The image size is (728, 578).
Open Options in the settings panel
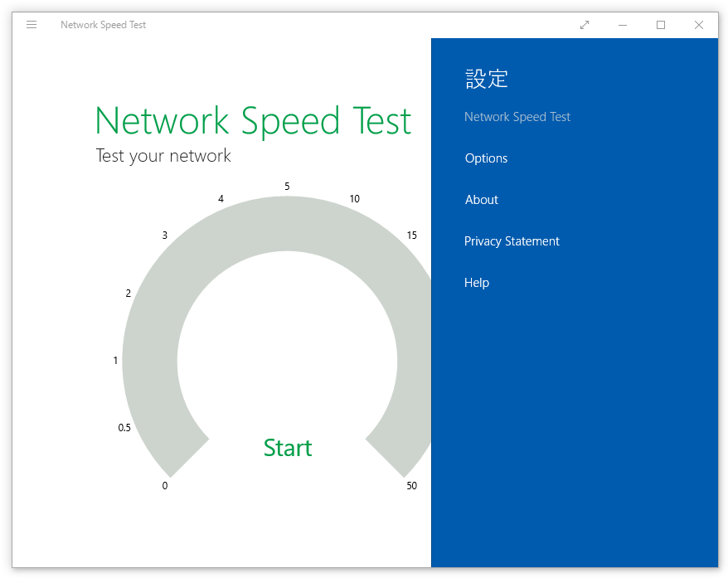486,158
